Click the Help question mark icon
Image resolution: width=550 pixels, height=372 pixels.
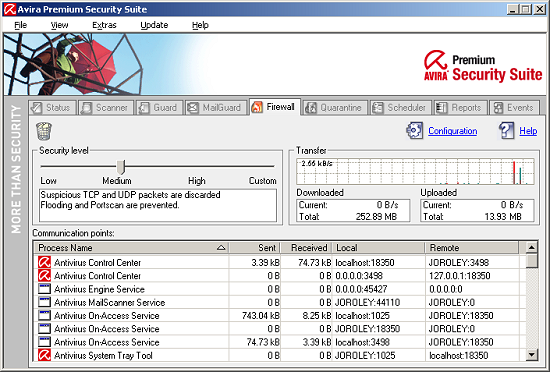(x=507, y=130)
